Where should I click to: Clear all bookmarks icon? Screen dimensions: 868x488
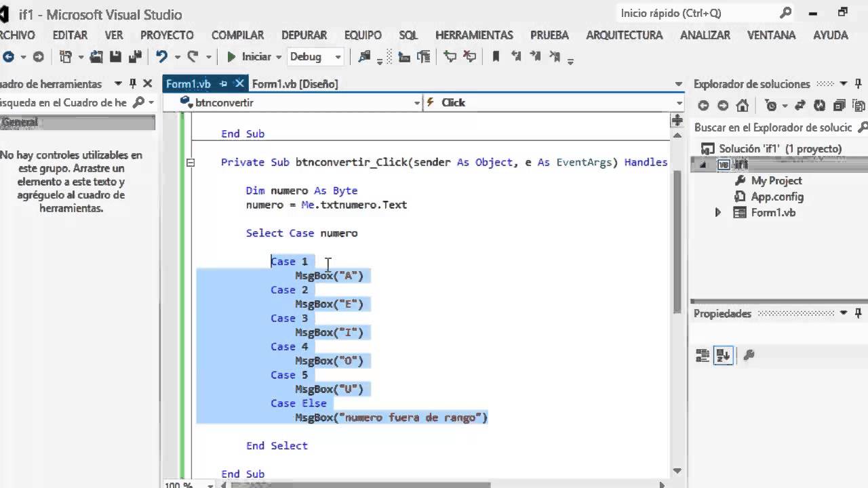tap(555, 57)
